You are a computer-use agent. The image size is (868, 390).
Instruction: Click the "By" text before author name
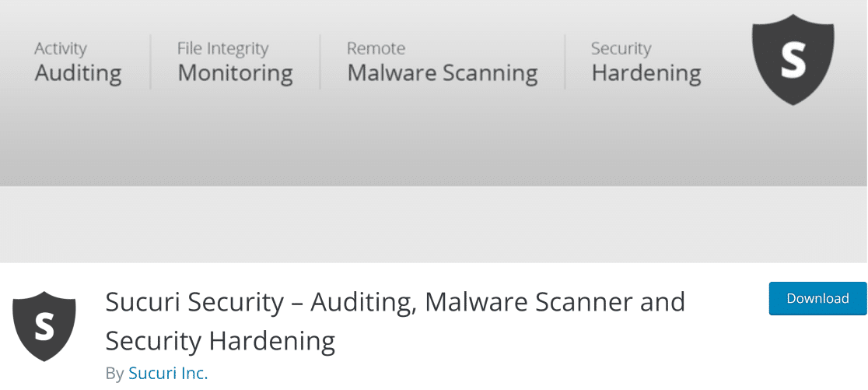point(114,374)
